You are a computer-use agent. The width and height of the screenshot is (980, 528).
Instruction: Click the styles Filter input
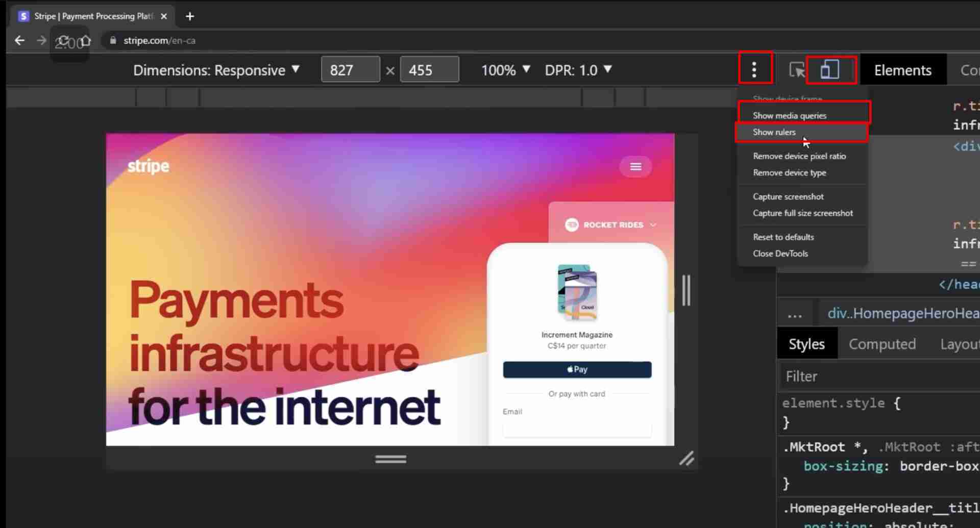pyautogui.click(x=879, y=376)
